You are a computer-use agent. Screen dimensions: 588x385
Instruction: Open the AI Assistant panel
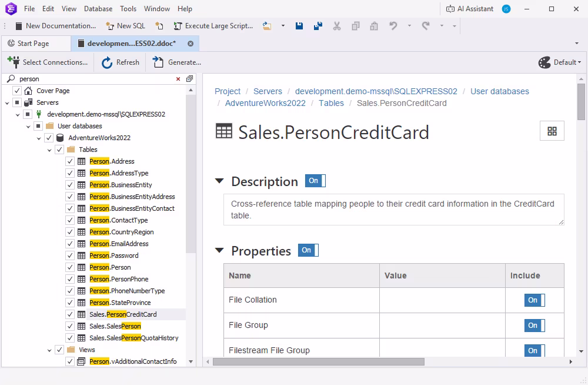pyautogui.click(x=469, y=9)
